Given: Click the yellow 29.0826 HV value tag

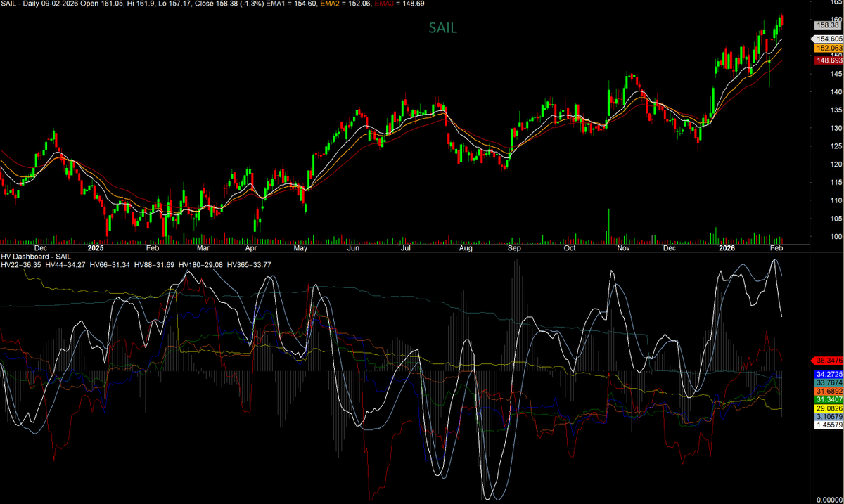Looking at the screenshot, I should 828,408.
